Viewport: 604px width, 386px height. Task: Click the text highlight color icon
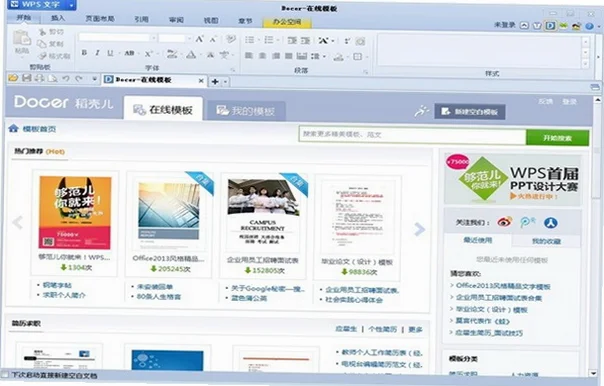click(172, 54)
